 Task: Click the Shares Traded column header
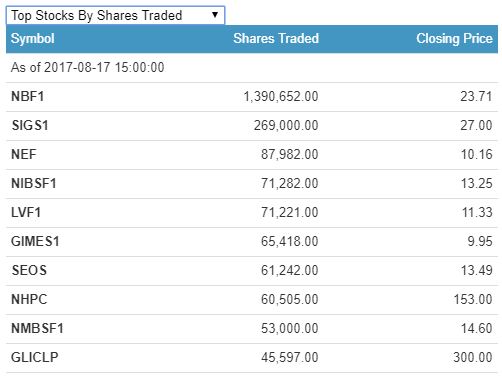276,39
